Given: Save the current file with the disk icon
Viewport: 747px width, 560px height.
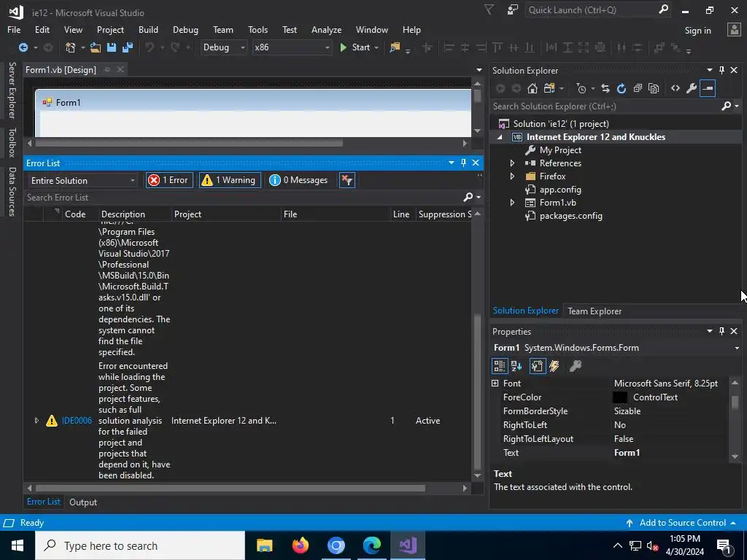Looking at the screenshot, I should click(112, 47).
